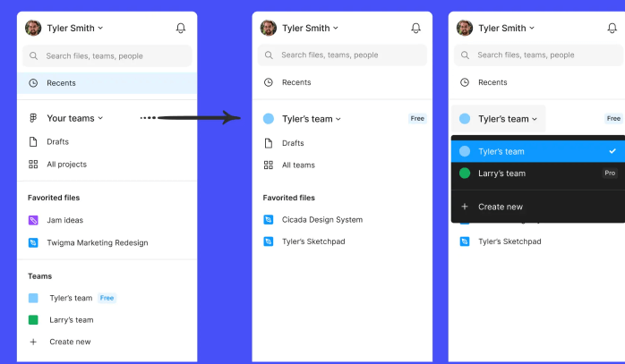This screenshot has width=625, height=364.
Task: Click Create new under the Teams section
Action: click(70, 342)
